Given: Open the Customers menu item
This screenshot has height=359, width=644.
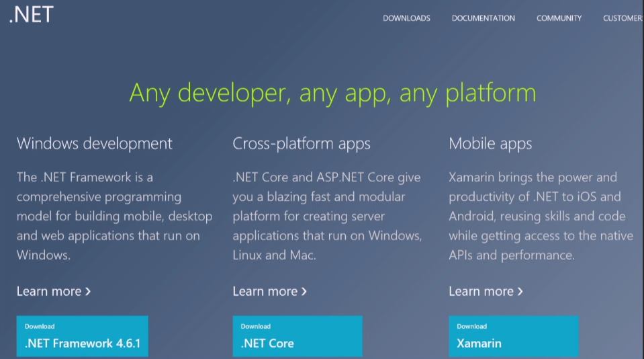Looking at the screenshot, I should [x=623, y=18].
